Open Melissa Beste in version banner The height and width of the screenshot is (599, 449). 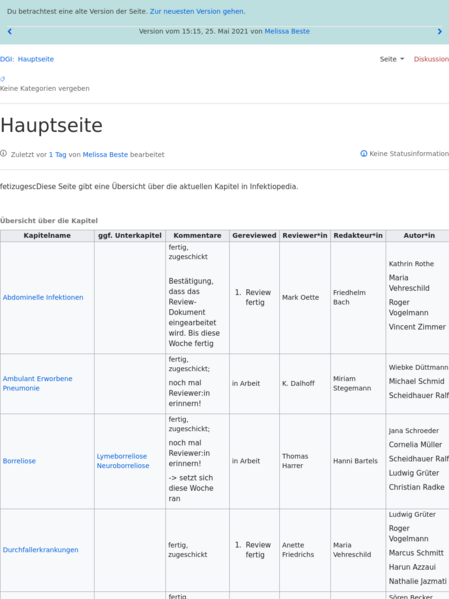287,31
